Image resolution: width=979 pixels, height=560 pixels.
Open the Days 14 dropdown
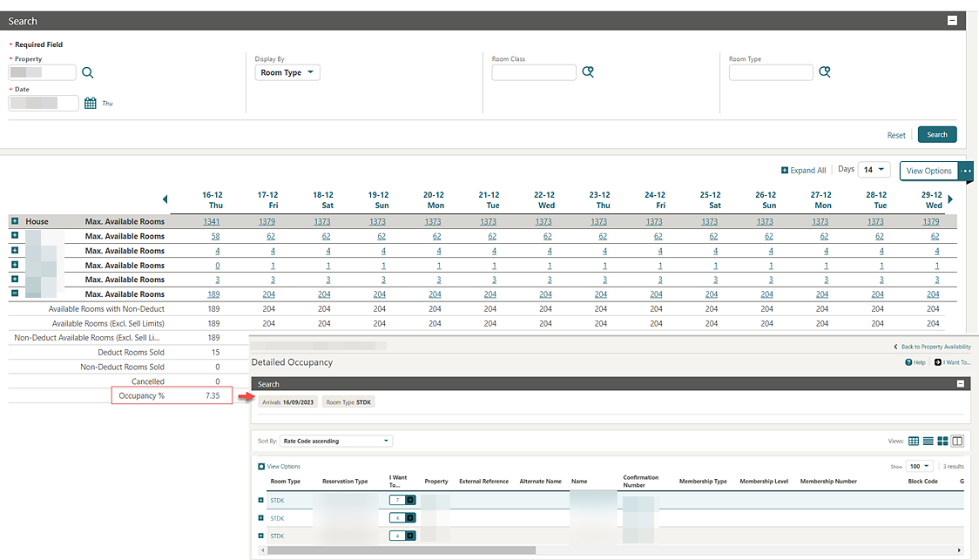tap(874, 170)
